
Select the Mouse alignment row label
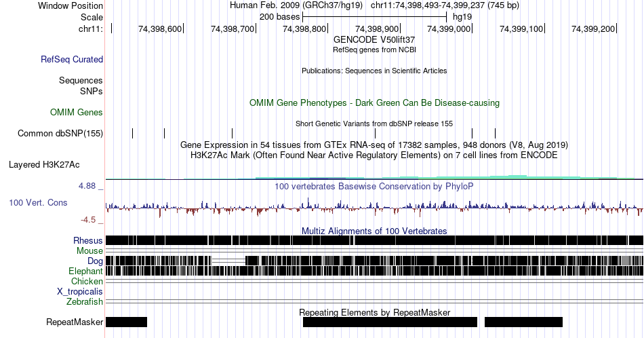click(x=89, y=250)
